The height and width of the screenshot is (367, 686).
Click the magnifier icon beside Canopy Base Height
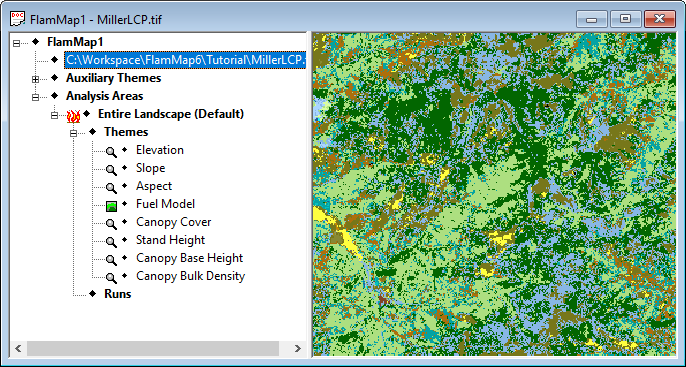tap(111, 260)
